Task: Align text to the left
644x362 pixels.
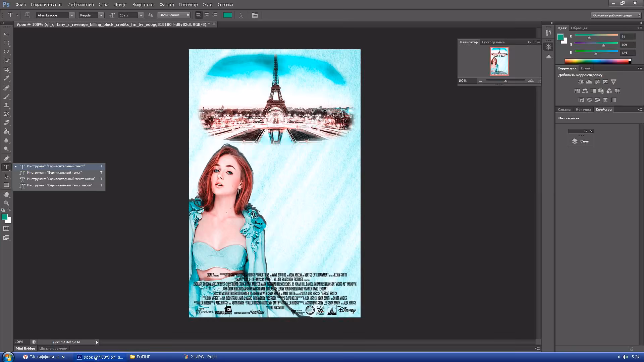Action: coord(199,15)
